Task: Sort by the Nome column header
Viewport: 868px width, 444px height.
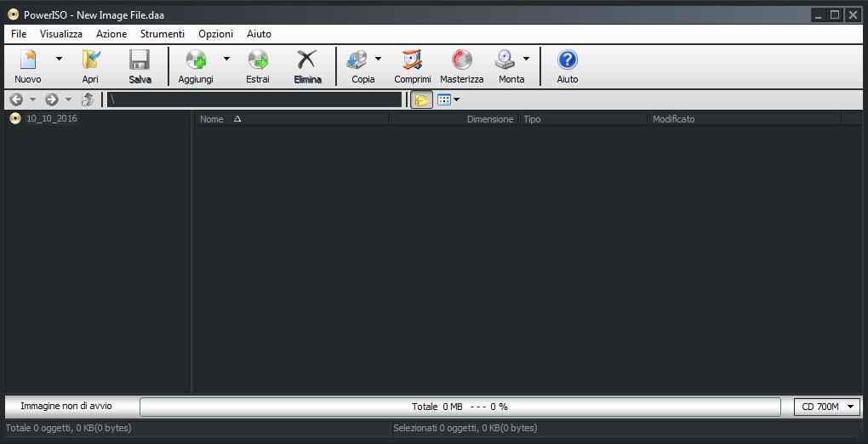Action: [x=292, y=119]
